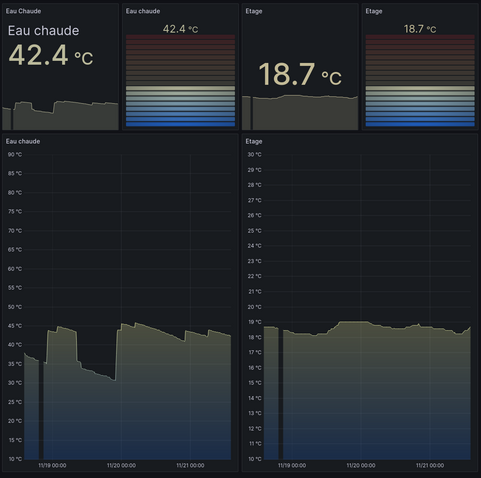The image size is (481, 478).
Task: Click the Etage bar gauge panel title
Action: tap(374, 11)
